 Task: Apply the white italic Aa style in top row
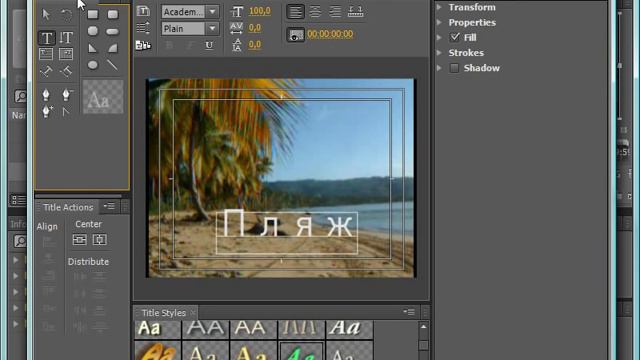(349, 329)
